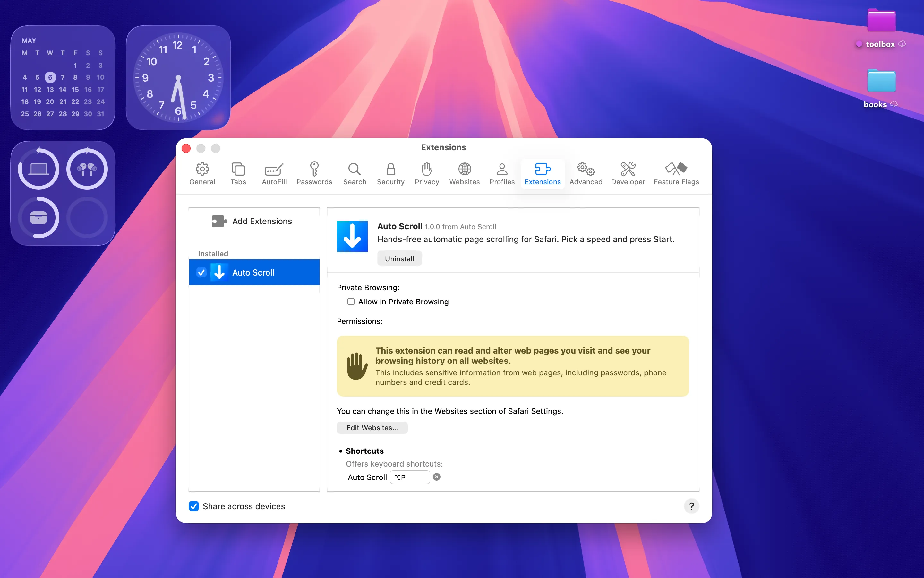Click the calendar widget date 6
This screenshot has height=578, width=924.
coord(50,77)
